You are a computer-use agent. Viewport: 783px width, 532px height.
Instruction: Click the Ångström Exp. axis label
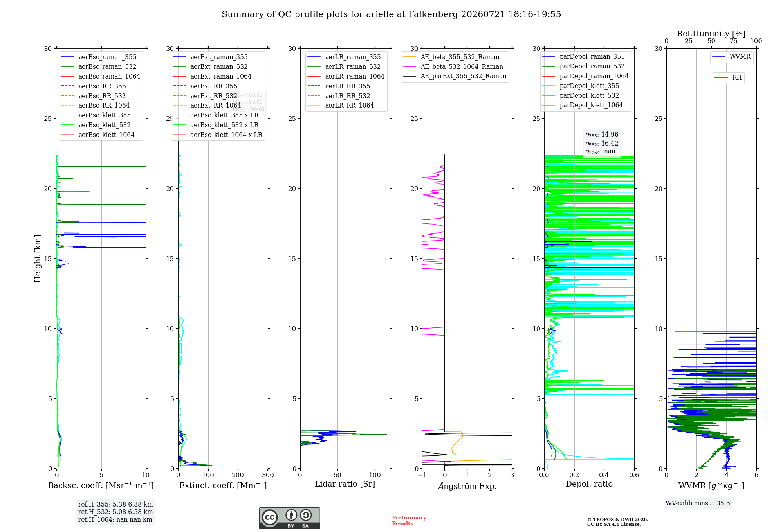pos(467,486)
